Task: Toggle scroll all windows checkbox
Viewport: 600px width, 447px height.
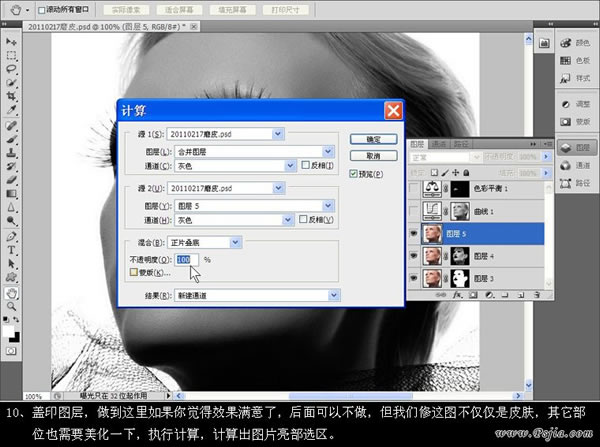Action: [41, 10]
